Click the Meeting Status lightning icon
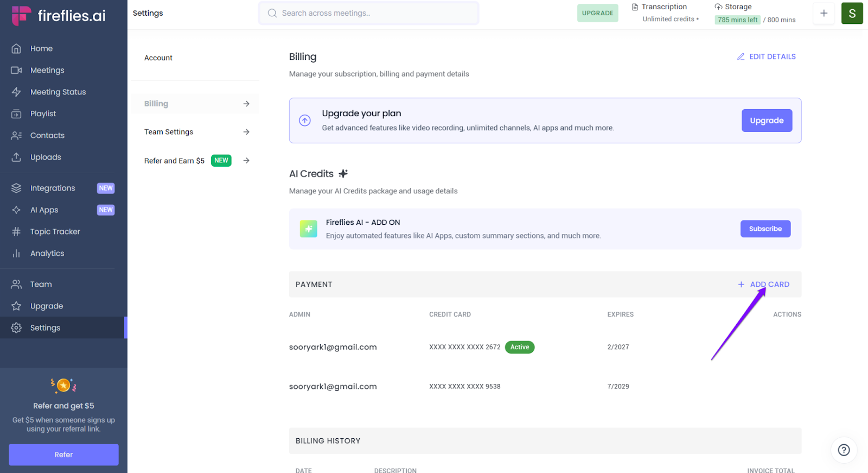 pos(16,92)
